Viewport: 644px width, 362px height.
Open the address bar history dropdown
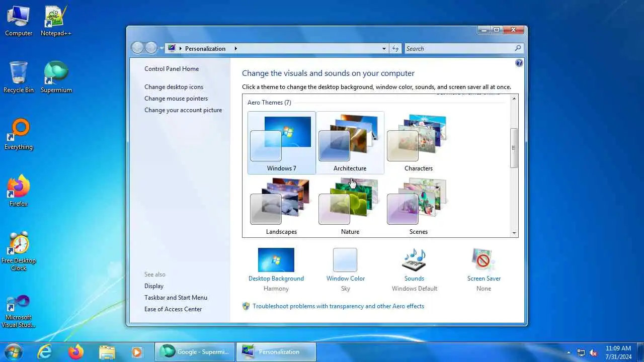click(x=384, y=49)
